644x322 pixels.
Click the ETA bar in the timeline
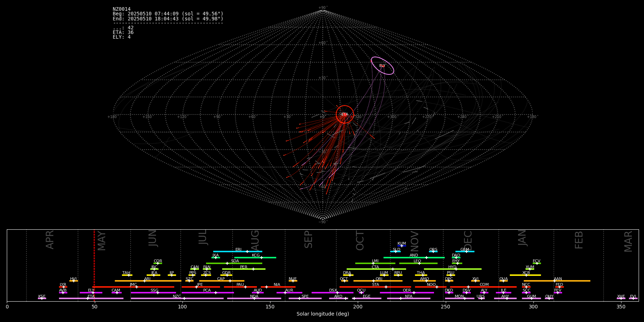(x=91, y=298)
